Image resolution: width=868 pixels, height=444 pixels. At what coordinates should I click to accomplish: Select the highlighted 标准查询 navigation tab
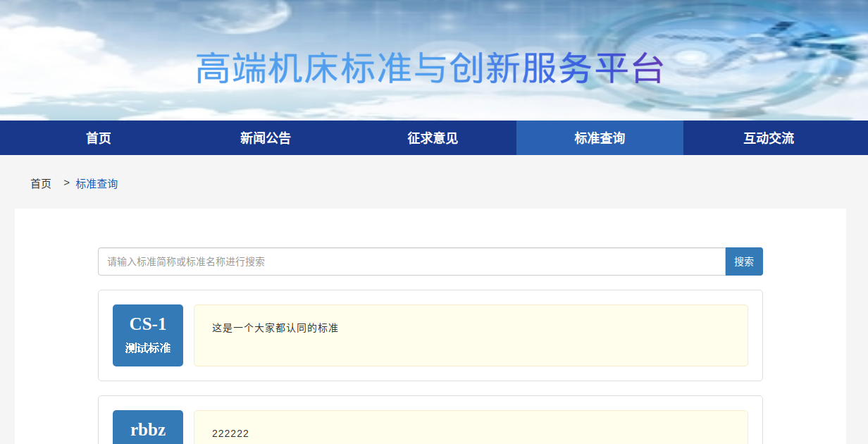(x=600, y=138)
